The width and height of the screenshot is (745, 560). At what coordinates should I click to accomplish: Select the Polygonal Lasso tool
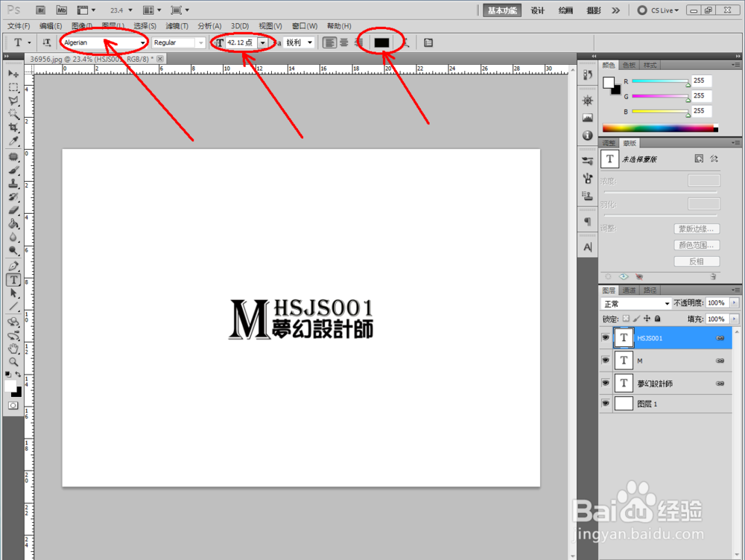[x=13, y=101]
